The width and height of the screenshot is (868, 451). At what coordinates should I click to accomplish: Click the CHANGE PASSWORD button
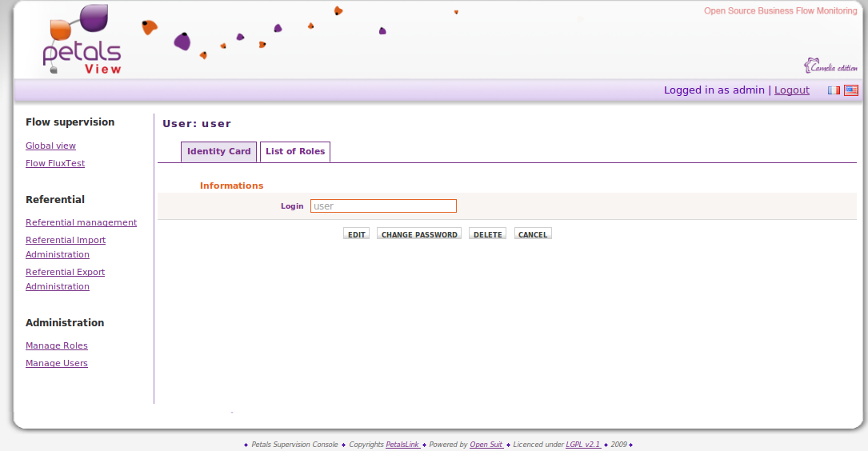[x=419, y=234]
